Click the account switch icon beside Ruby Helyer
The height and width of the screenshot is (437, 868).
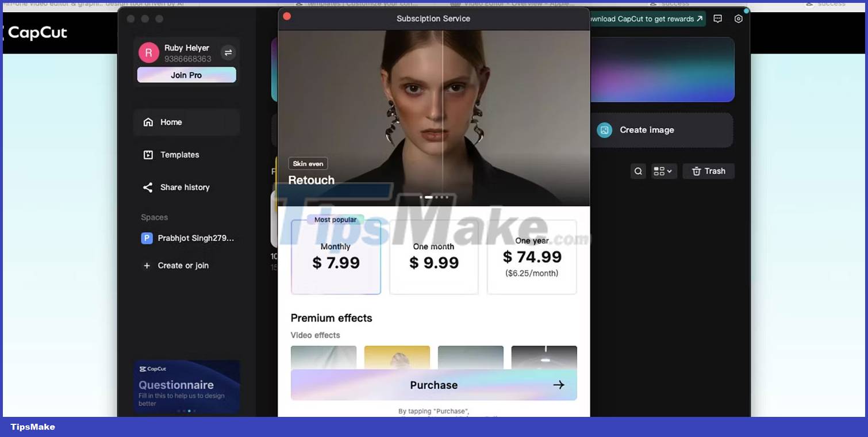tap(228, 52)
